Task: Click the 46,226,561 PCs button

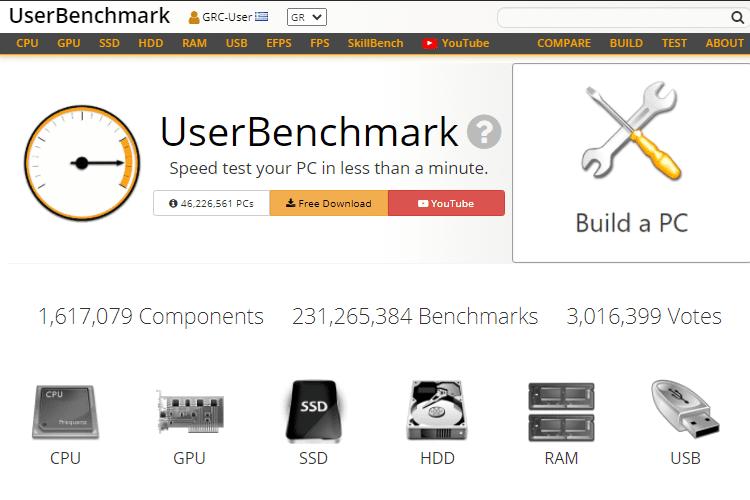Action: (x=211, y=203)
